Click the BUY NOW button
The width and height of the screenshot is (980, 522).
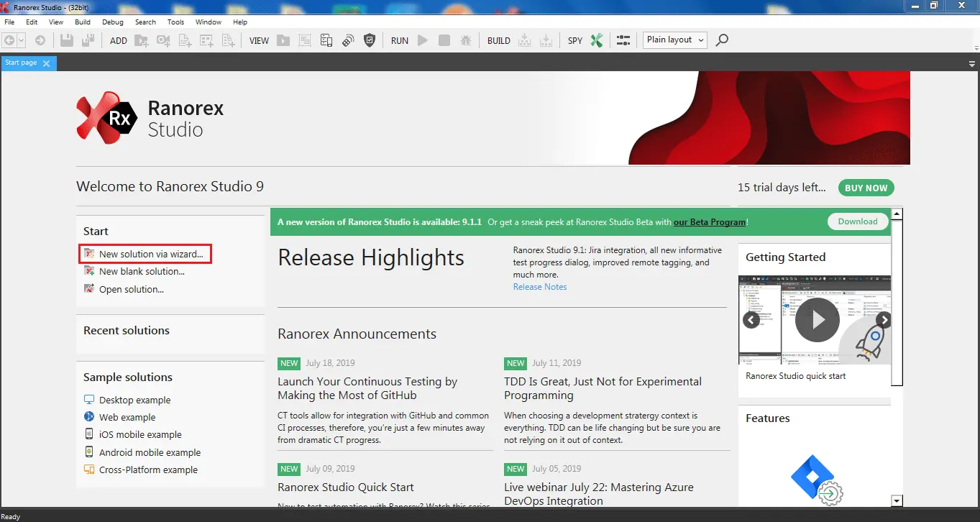866,188
